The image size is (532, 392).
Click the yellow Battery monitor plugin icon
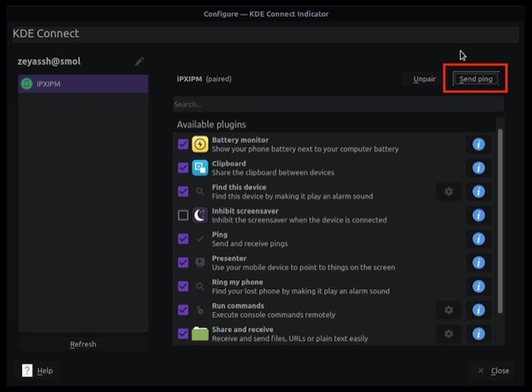pos(200,145)
